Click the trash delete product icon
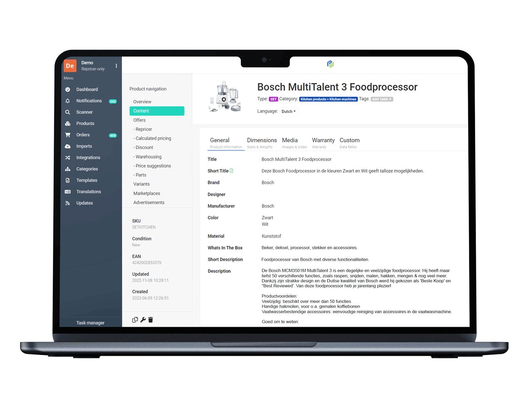Viewport: 532px width, 399px height. [x=150, y=320]
